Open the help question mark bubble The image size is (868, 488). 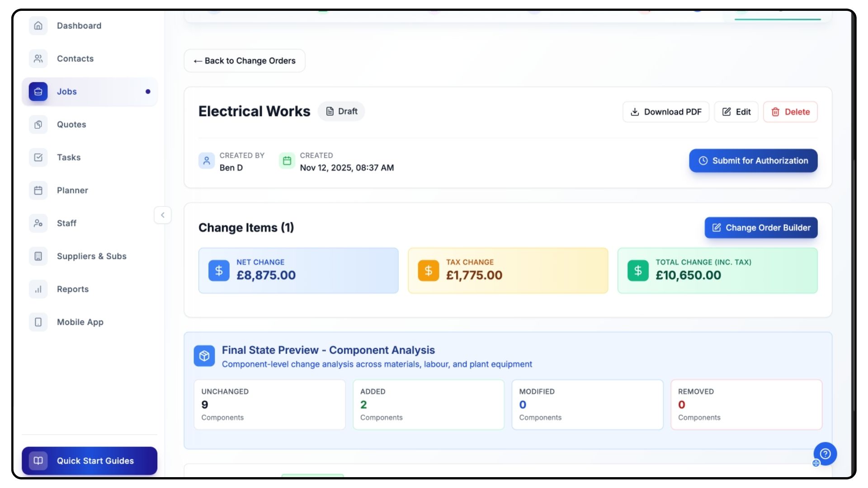825,454
